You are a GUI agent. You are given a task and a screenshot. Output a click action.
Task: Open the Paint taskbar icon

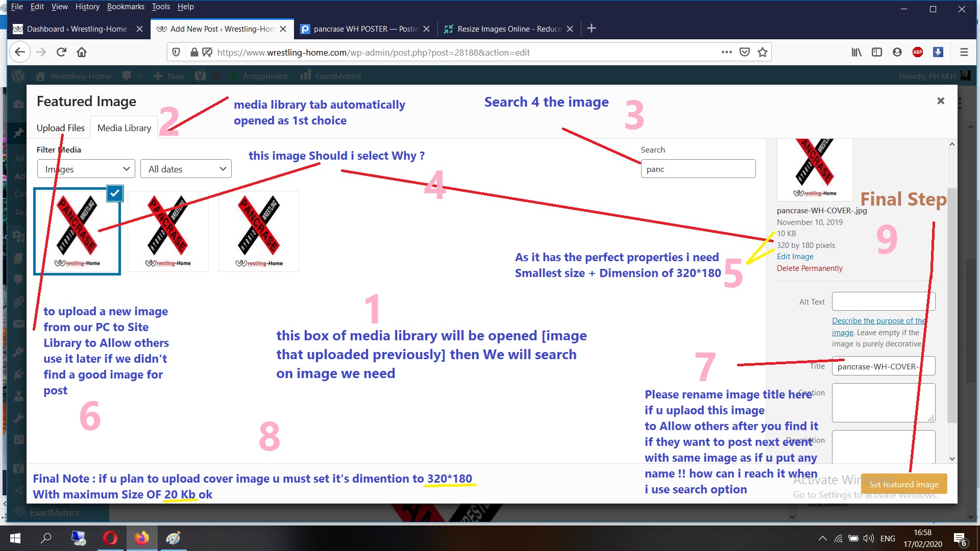[173, 538]
